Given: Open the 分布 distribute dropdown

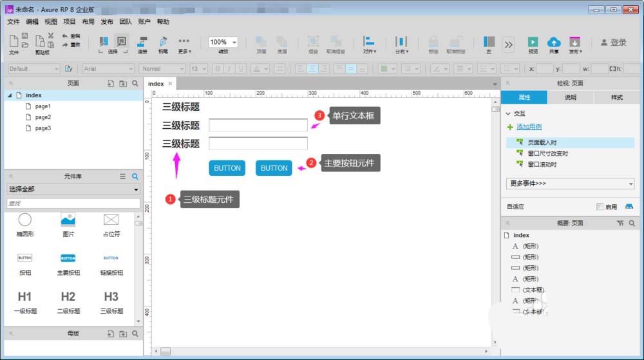Looking at the screenshot, I should tap(401, 44).
